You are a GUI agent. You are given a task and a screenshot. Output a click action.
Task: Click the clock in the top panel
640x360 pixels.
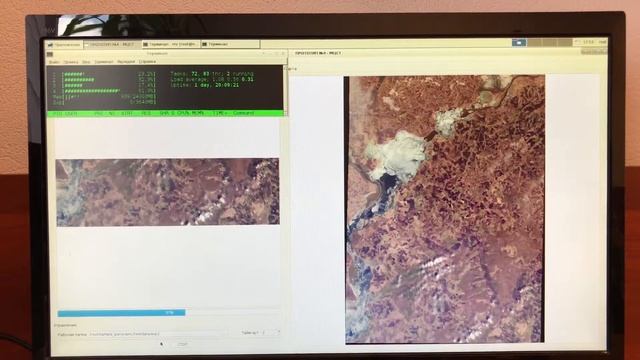point(588,42)
